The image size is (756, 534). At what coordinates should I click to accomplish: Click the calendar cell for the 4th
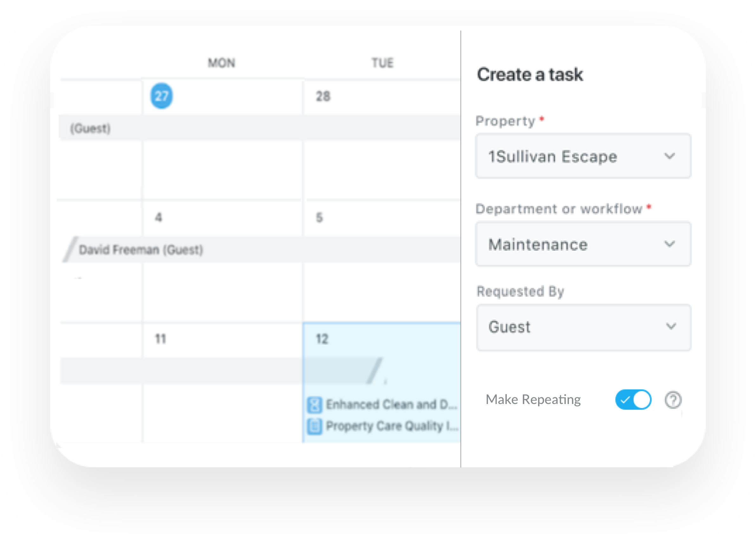[221, 217]
